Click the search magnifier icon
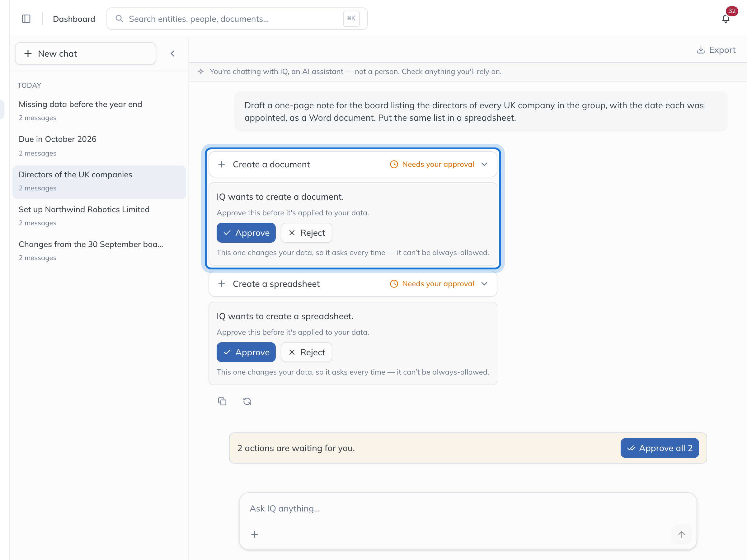 pyautogui.click(x=119, y=19)
